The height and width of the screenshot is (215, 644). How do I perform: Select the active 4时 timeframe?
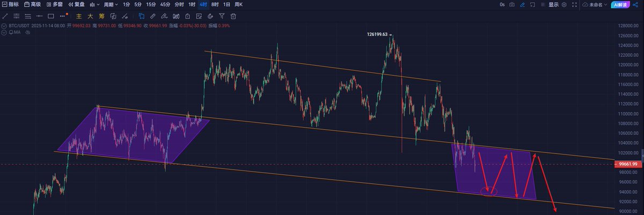pos(203,4)
